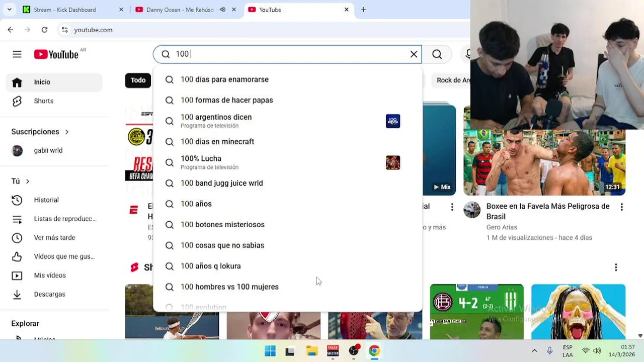Select suggestion 100 botones misteriosos

pos(287,225)
